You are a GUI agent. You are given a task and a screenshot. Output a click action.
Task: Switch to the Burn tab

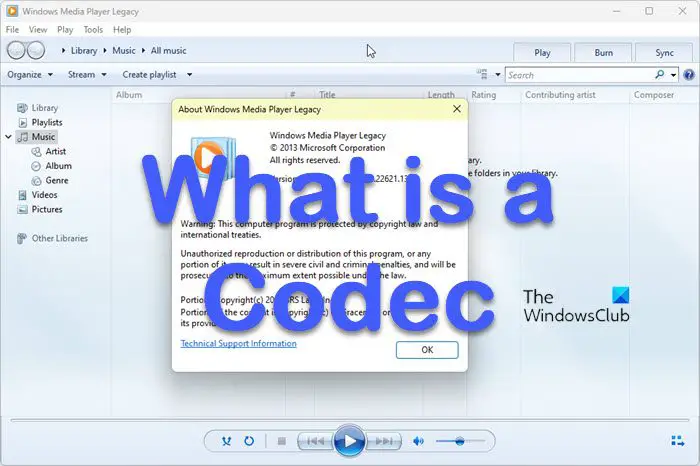(603, 53)
